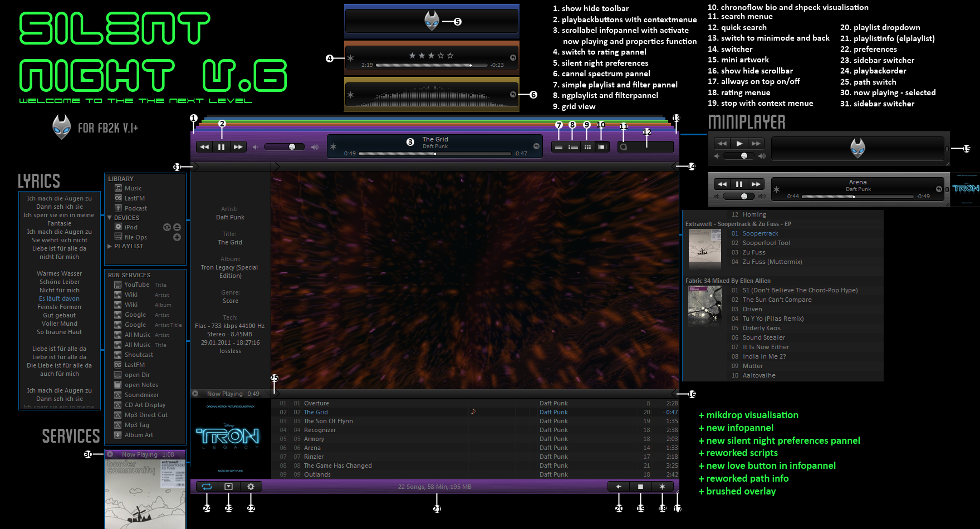Open preferences with the gear icon
This screenshot has width=980, height=529.
coord(251,487)
